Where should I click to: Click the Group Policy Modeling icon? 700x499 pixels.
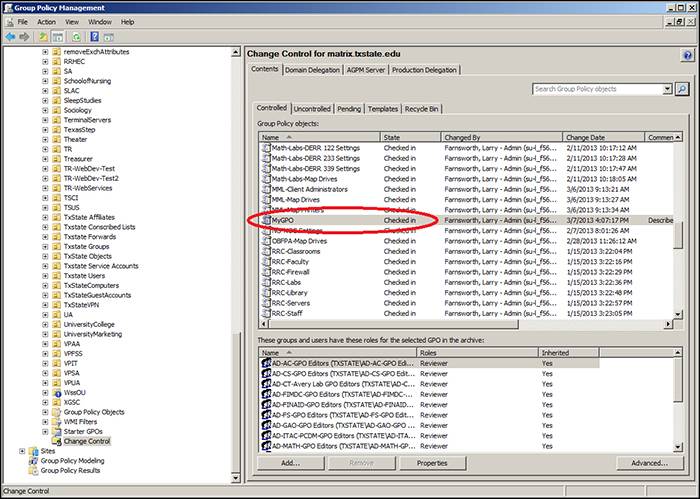pyautogui.click(x=33, y=461)
